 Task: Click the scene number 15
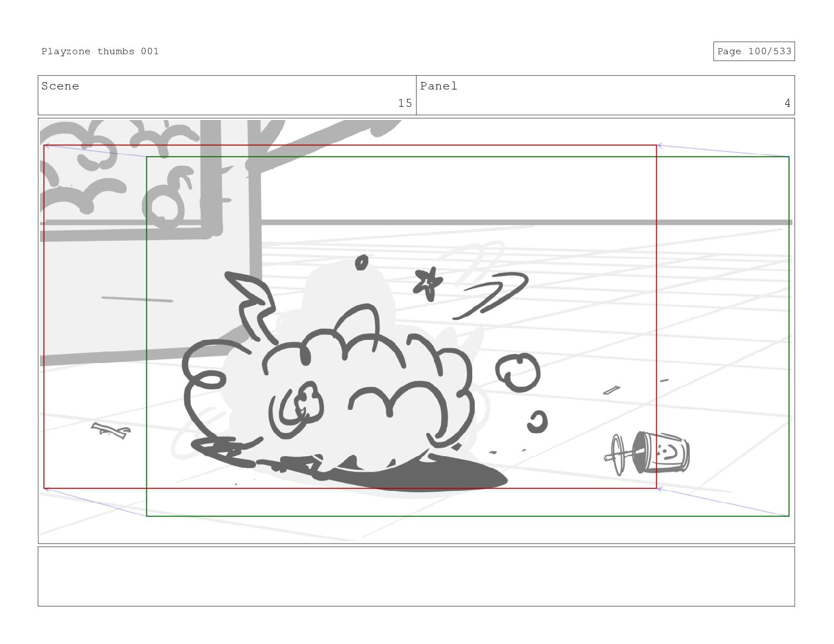(x=404, y=103)
